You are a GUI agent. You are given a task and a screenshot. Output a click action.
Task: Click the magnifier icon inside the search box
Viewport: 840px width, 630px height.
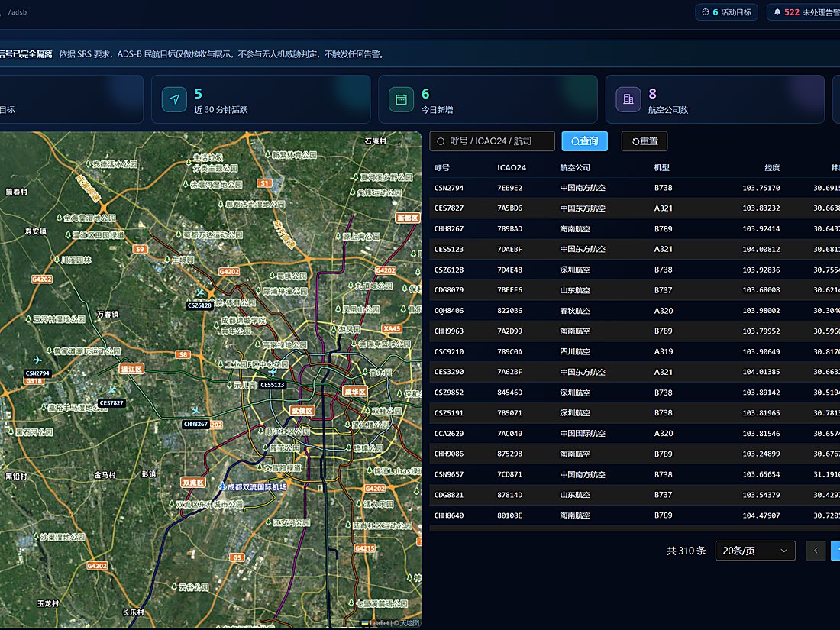[441, 141]
